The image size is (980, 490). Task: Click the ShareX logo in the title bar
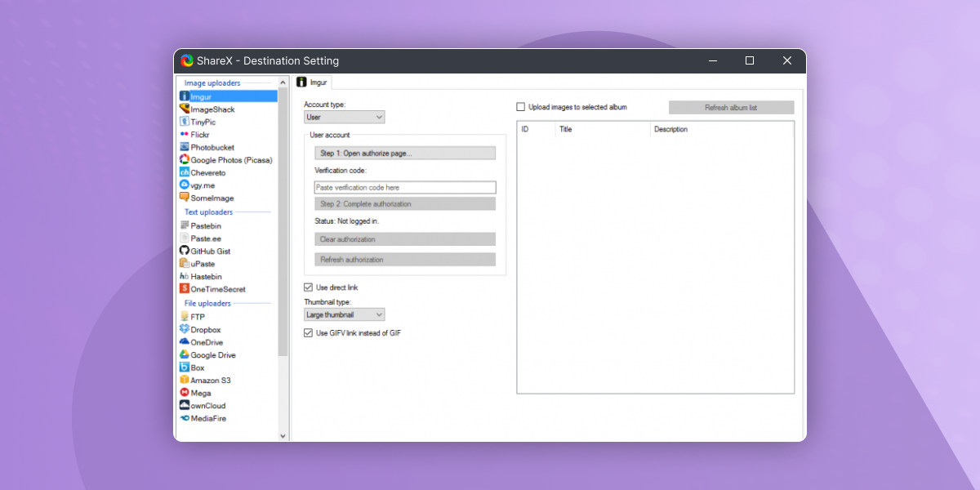coord(187,60)
